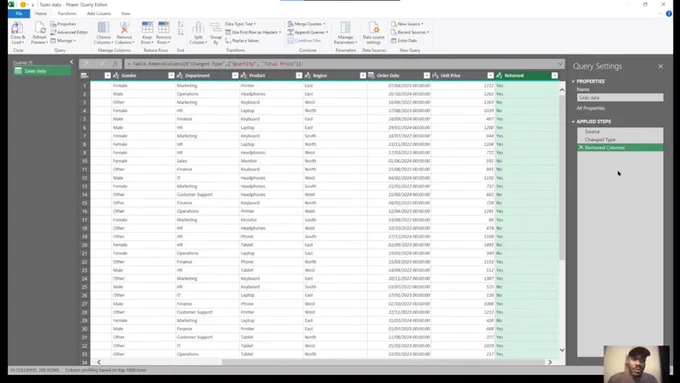Click the horizontal scrollbar right arrow
This screenshot has height=383, width=680.
click(x=550, y=362)
